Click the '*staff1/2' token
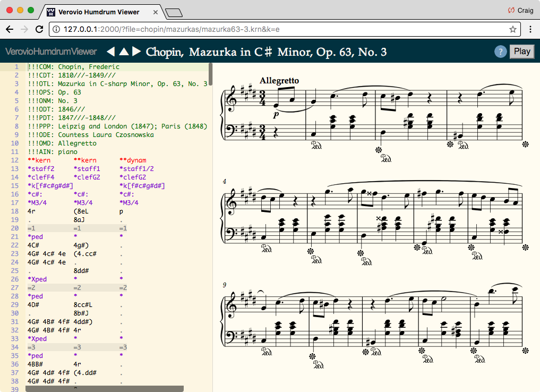The height and width of the screenshot is (392, 540). click(x=136, y=169)
